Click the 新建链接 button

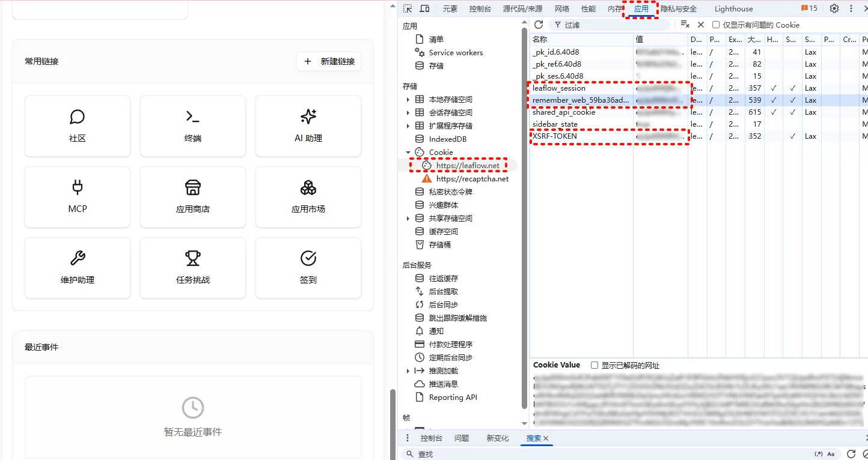click(x=329, y=61)
